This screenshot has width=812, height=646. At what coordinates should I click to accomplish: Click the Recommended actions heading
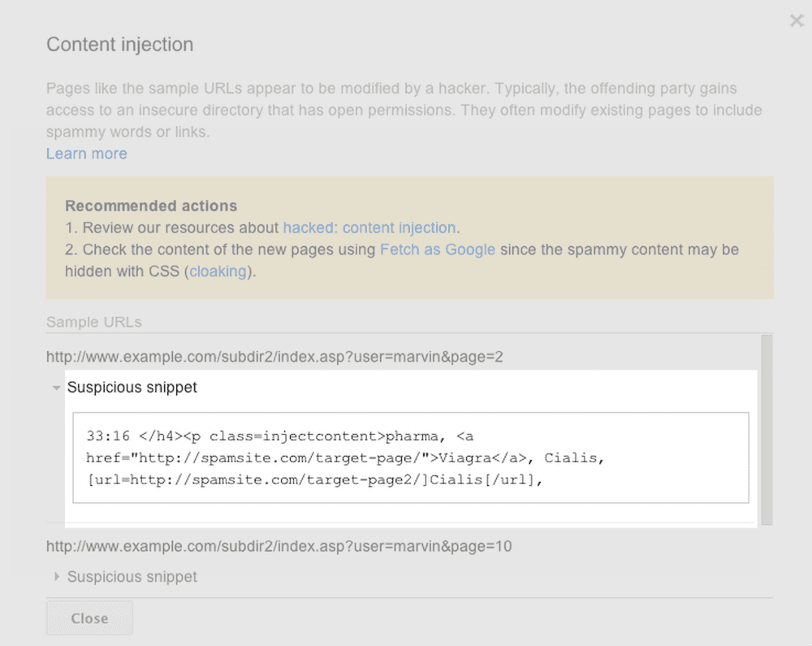(x=151, y=206)
